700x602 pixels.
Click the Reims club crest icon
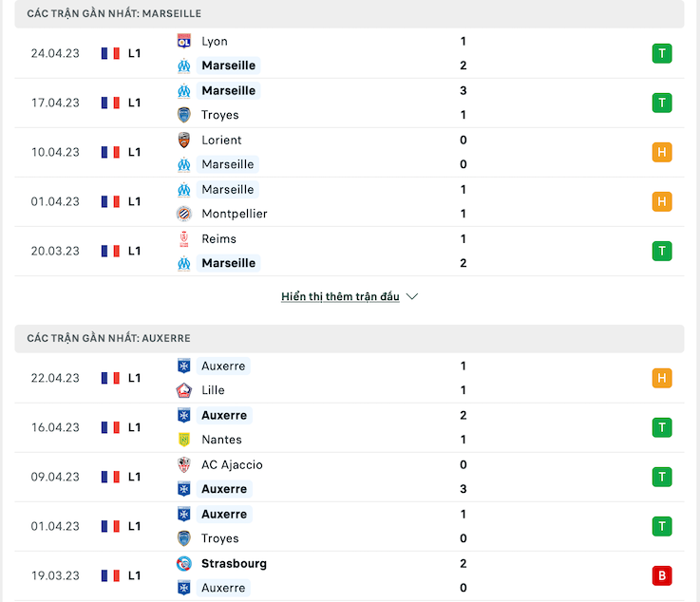(x=184, y=239)
